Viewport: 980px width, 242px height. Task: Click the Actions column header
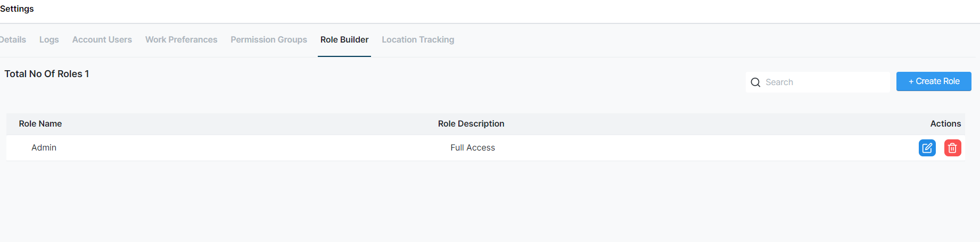pos(945,124)
